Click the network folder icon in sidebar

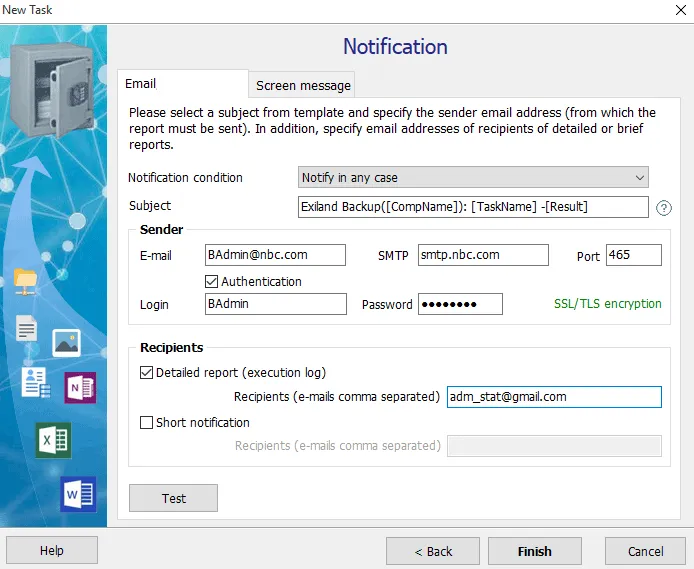(25, 282)
